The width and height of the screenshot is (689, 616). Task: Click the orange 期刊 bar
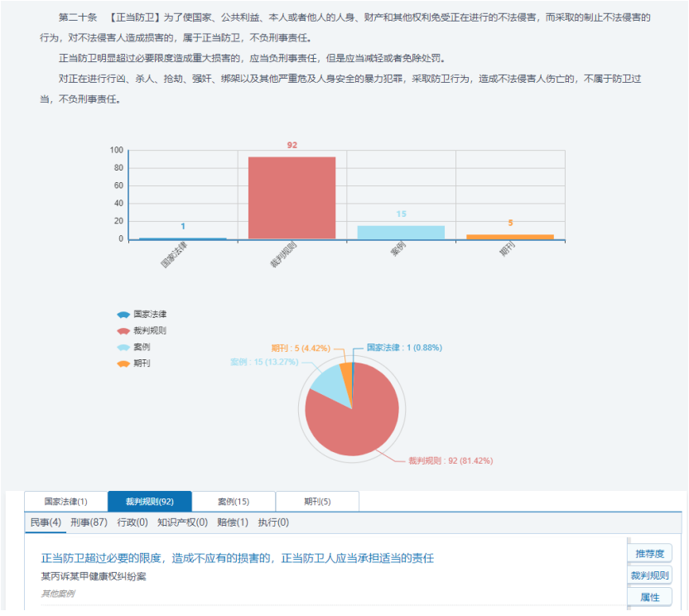[510, 237]
